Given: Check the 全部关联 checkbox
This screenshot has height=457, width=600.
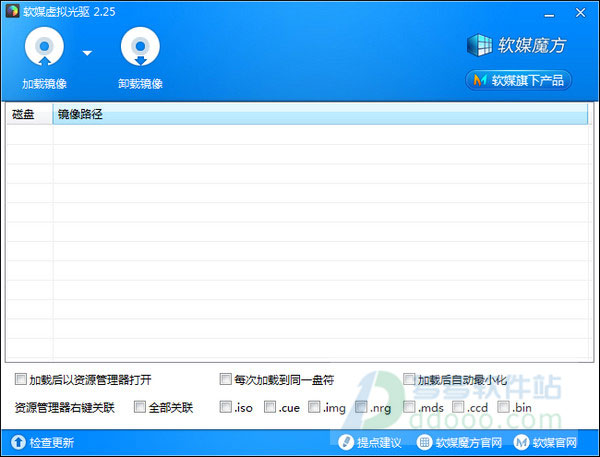Looking at the screenshot, I should click(140, 407).
